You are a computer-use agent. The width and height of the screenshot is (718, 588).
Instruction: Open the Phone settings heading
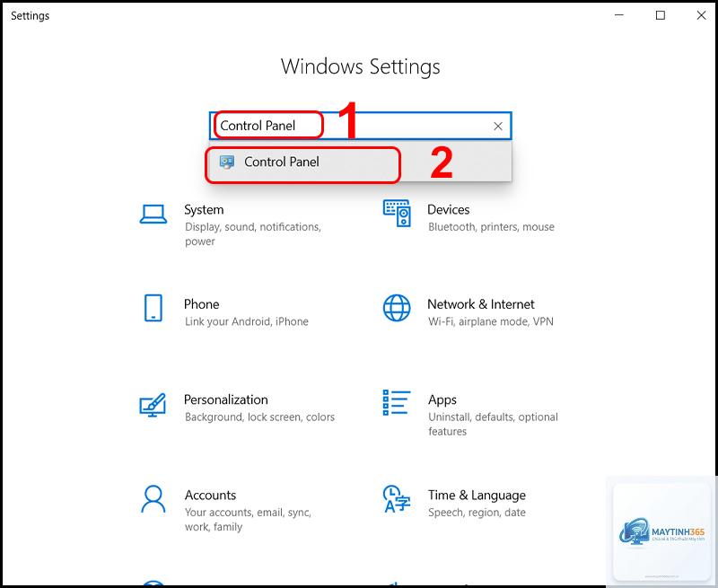coord(201,304)
